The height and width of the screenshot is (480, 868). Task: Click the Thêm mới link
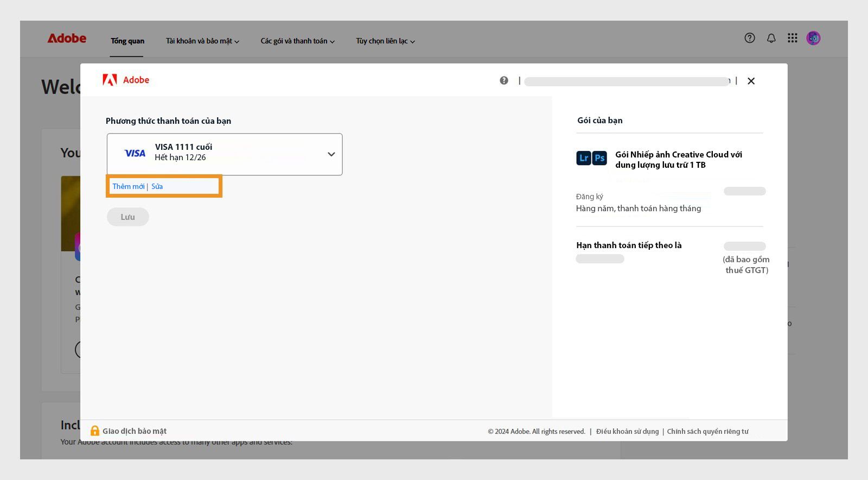(x=128, y=186)
